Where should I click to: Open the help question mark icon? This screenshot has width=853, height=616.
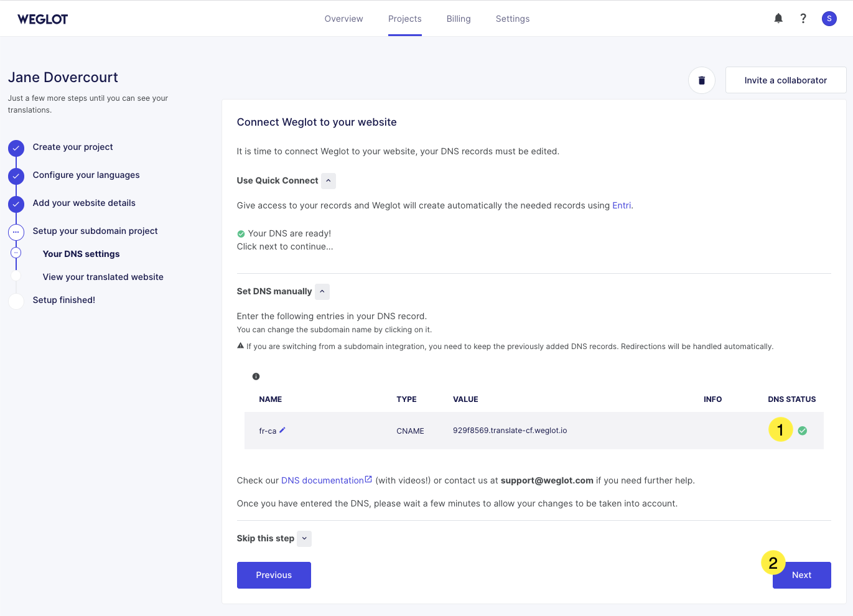[x=803, y=19]
